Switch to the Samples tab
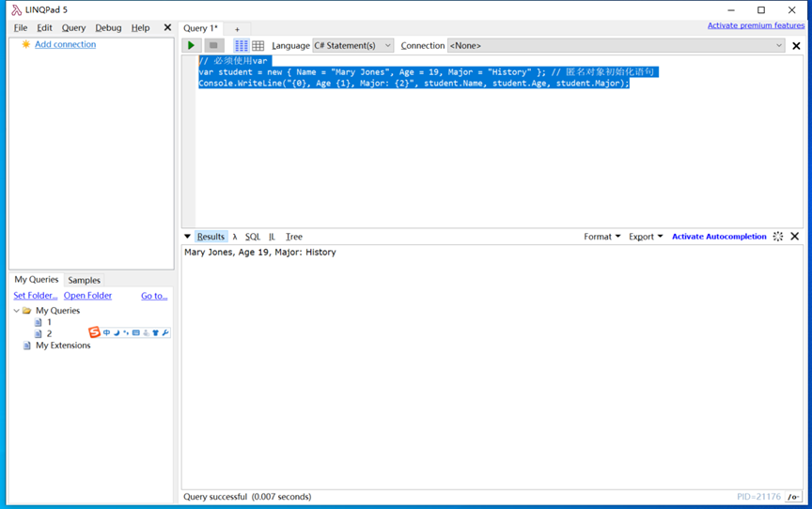Screen dimensions: 812x509 pos(84,280)
